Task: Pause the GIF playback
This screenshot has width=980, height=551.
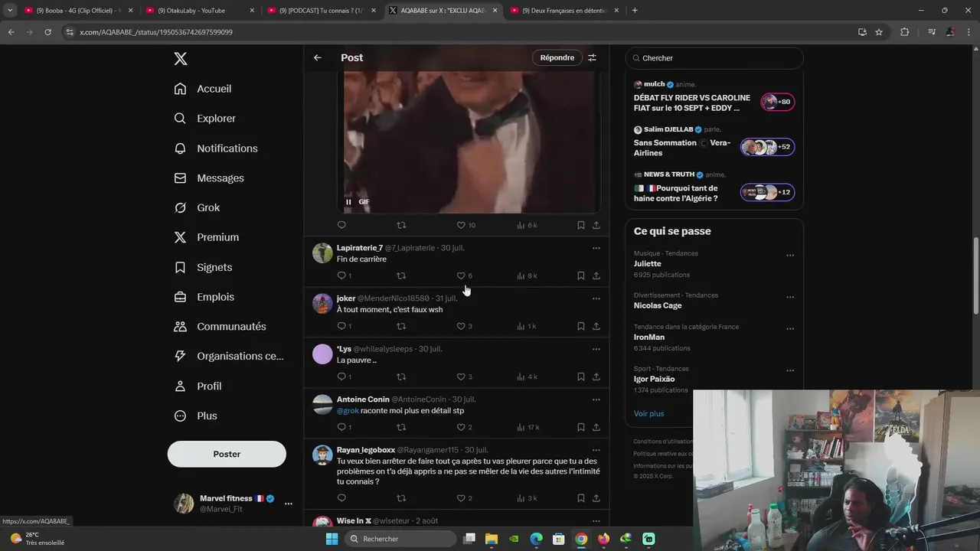Action: [348, 202]
